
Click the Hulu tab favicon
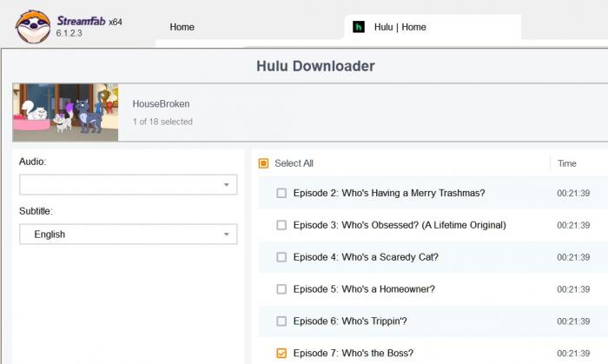pyautogui.click(x=358, y=27)
